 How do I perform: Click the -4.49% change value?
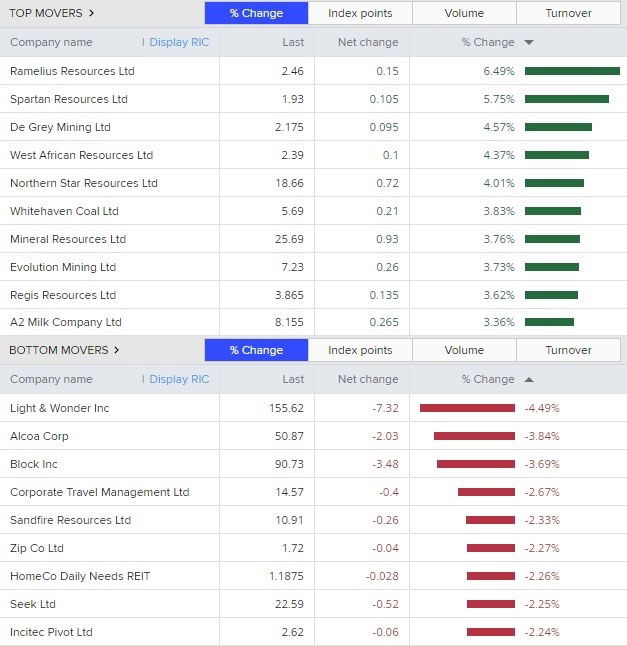[x=542, y=408]
